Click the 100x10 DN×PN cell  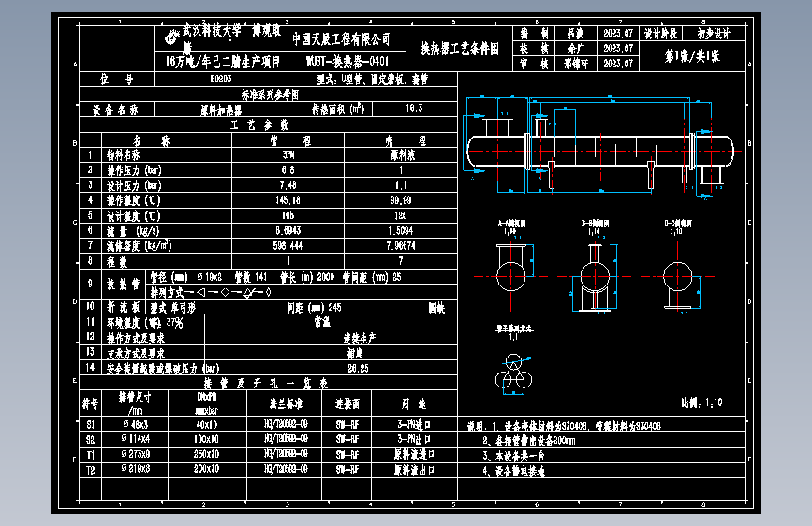click(207, 439)
